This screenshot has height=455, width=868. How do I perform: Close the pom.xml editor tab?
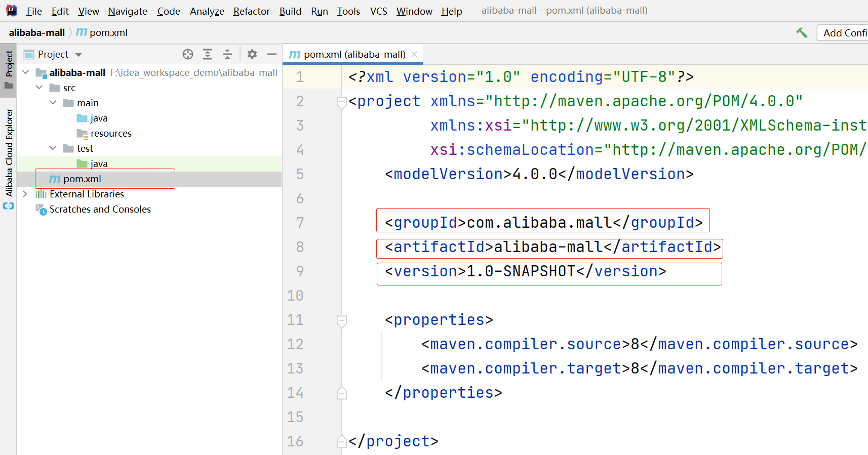tap(414, 54)
